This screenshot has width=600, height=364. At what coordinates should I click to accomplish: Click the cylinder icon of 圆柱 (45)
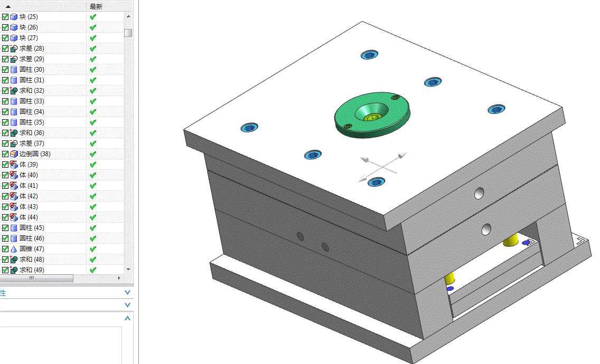click(14, 228)
